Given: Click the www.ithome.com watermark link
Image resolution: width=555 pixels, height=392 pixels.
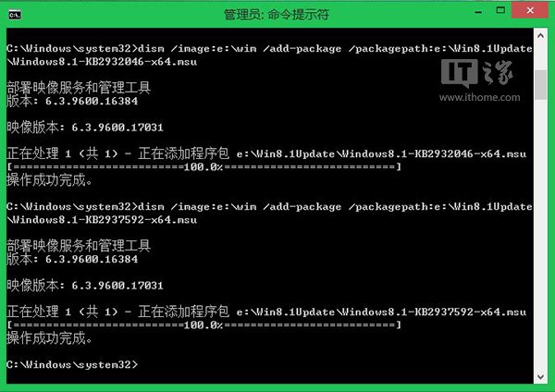Looking at the screenshot, I should [x=479, y=97].
